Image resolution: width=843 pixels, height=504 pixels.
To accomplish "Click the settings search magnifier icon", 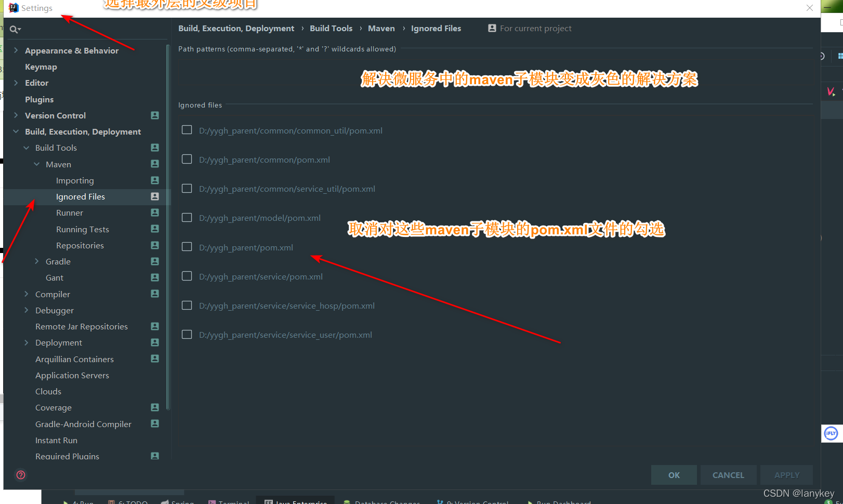I will [x=15, y=30].
